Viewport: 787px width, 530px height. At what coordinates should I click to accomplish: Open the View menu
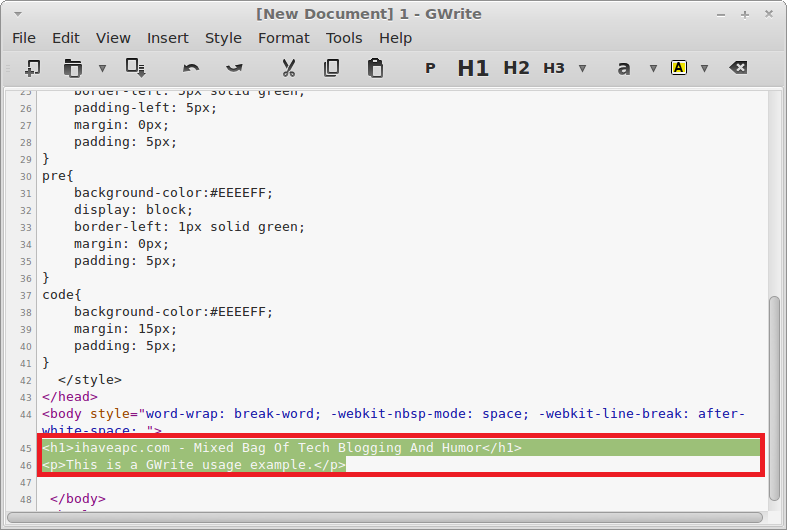113,38
